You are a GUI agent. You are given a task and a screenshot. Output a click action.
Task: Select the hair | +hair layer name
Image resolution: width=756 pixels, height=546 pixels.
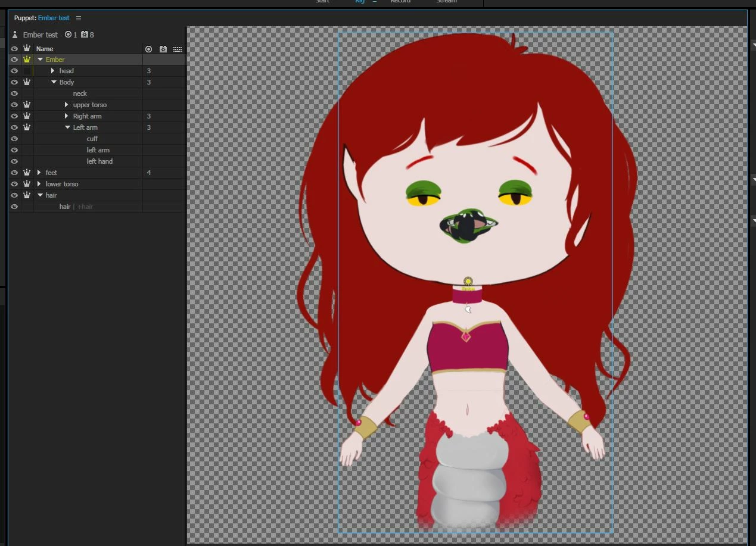tap(76, 207)
